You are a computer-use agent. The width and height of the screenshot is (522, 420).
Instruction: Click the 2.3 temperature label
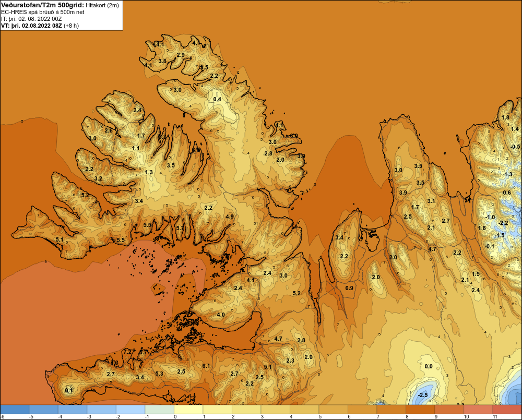(290, 361)
